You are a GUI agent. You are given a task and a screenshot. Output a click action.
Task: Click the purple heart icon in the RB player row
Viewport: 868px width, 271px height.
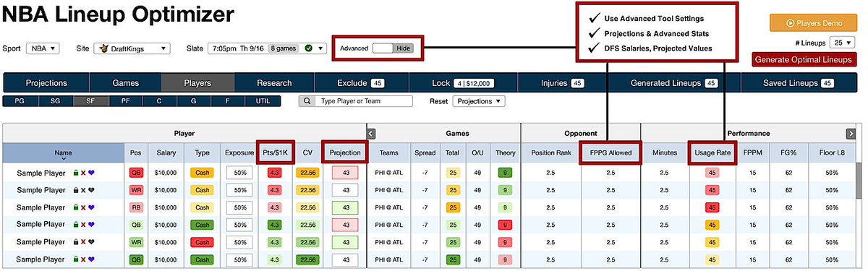(92, 207)
